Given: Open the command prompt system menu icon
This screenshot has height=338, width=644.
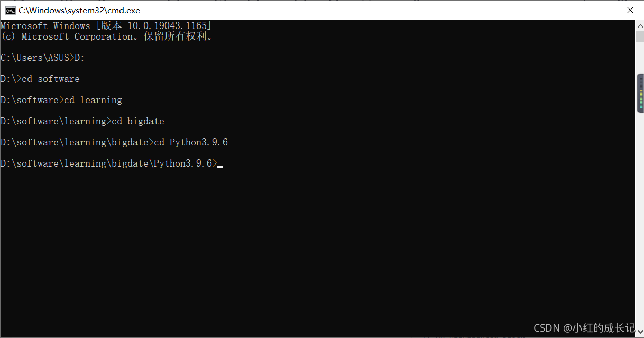Looking at the screenshot, I should tap(10, 10).
